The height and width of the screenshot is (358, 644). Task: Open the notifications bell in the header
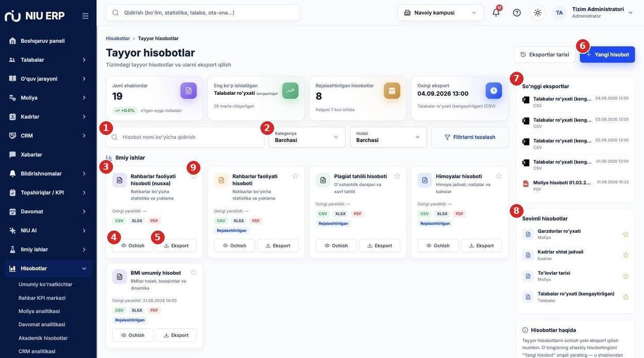tap(496, 12)
